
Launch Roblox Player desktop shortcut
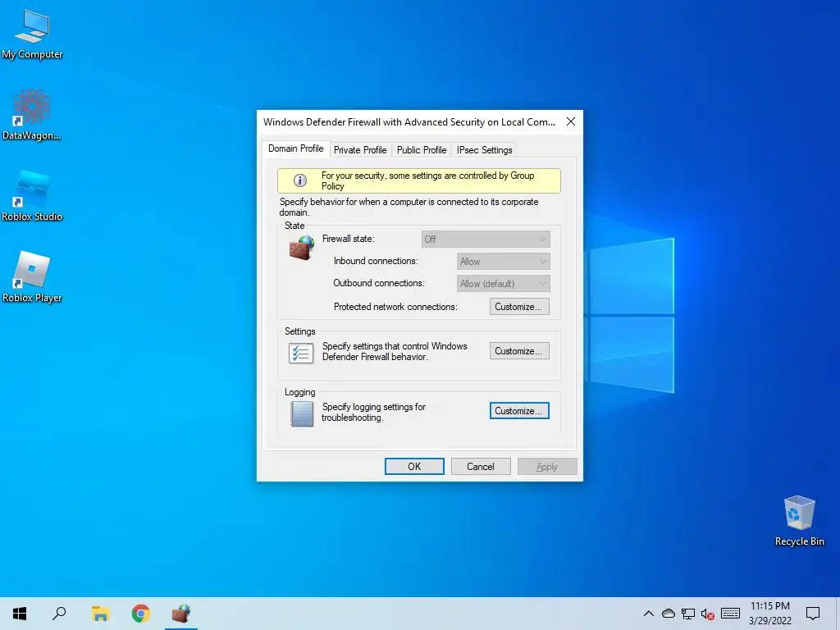click(x=32, y=277)
